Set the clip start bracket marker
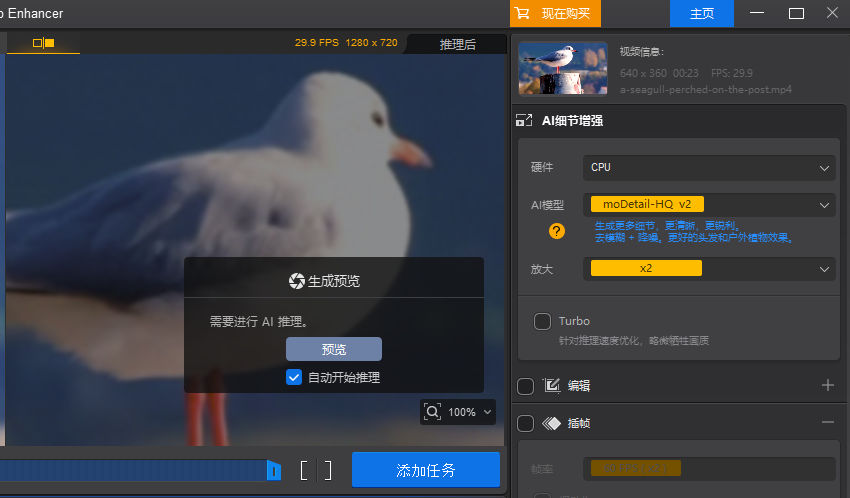The image size is (850, 498). (304, 470)
